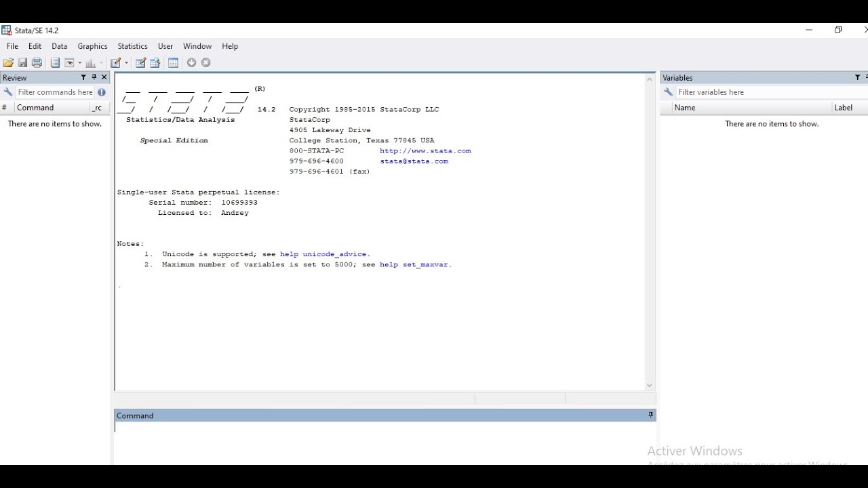Open the Variables Manager table icon
The width and height of the screenshot is (868, 488).
point(173,63)
